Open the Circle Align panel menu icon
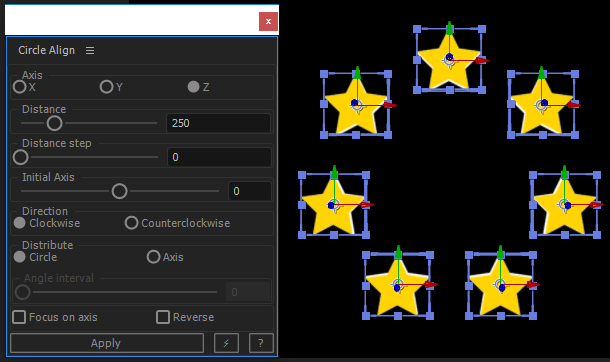 pyautogui.click(x=90, y=51)
